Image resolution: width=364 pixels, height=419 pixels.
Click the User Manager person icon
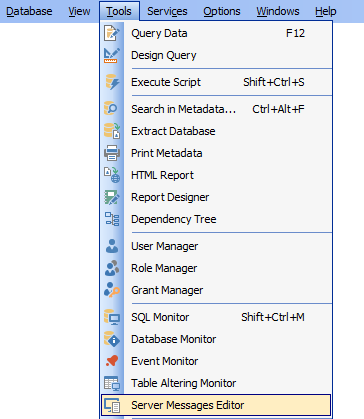point(112,246)
